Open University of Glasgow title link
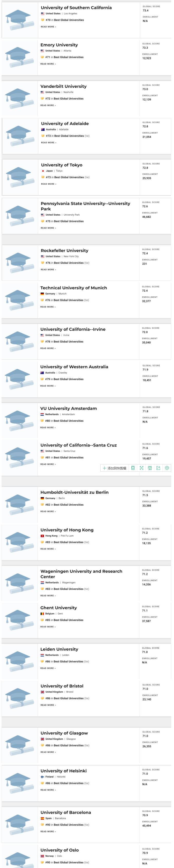Viewport: 174px width, 868px height. coord(64,733)
